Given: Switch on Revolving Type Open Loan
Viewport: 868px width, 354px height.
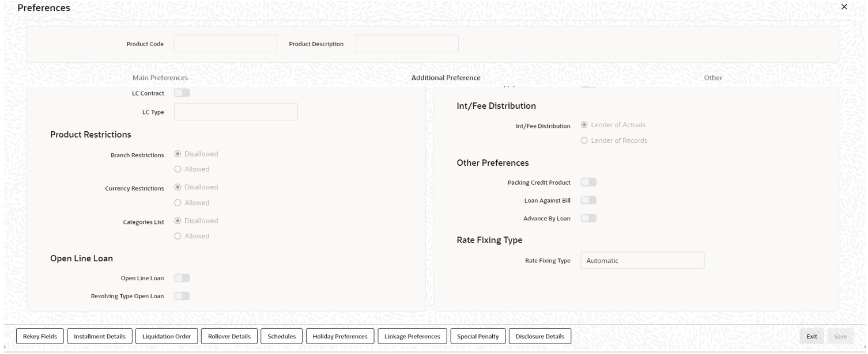Looking at the screenshot, I should click(x=182, y=296).
